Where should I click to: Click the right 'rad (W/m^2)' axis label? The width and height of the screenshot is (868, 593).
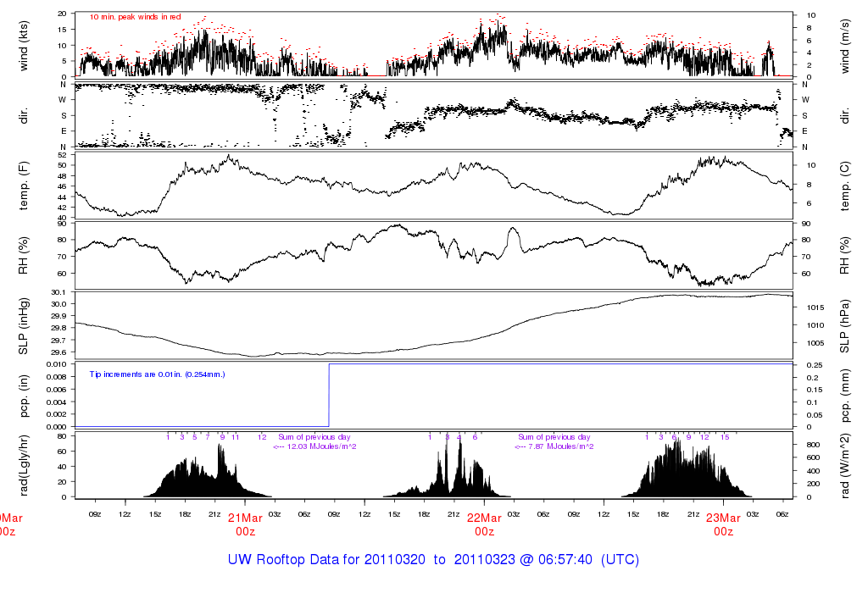pyautogui.click(x=845, y=465)
